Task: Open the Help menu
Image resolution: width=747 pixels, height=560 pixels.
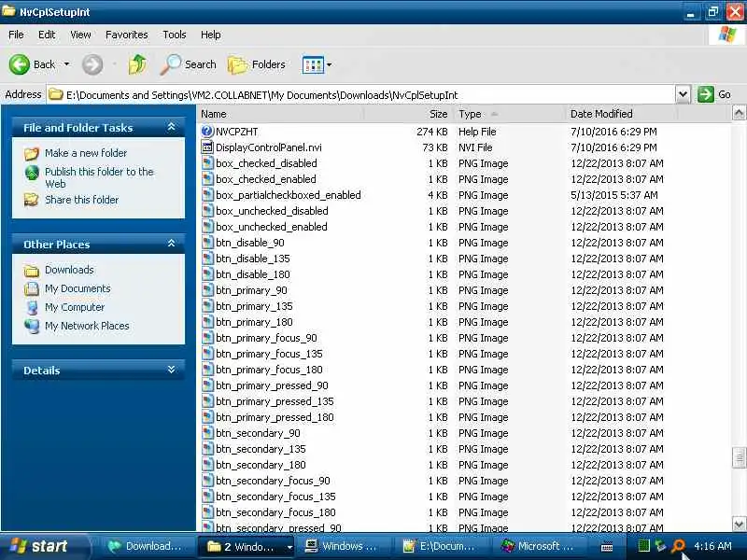Action: point(211,35)
